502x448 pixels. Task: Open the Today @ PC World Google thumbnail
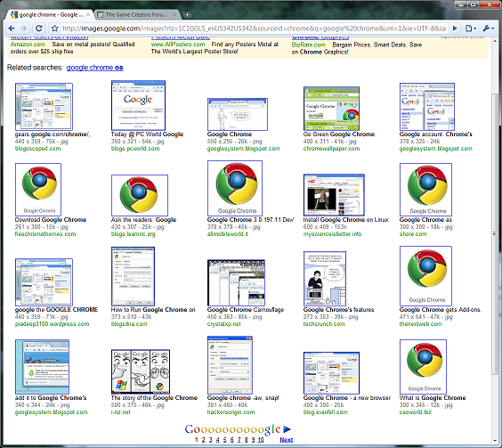pyautogui.click(x=138, y=105)
